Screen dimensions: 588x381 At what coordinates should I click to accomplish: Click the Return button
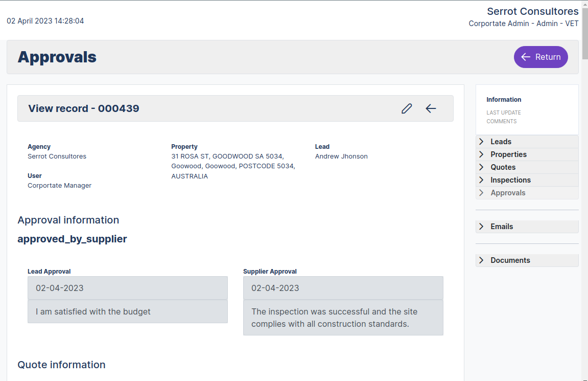[x=541, y=57]
